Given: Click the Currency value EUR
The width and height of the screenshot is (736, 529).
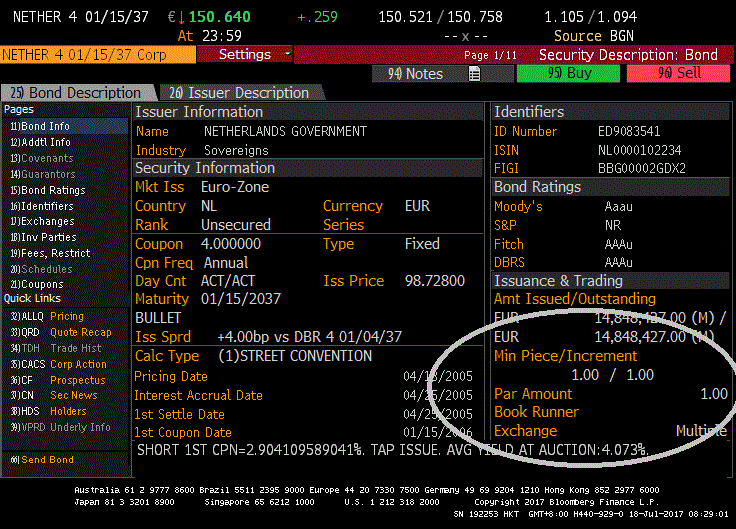Looking at the screenshot, I should 417,206.
